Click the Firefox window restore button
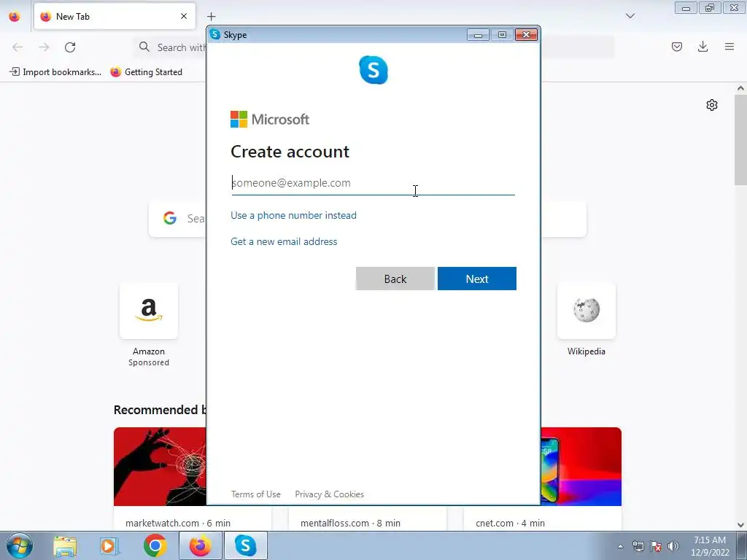Viewport: 747px width, 560px height. [710, 7]
